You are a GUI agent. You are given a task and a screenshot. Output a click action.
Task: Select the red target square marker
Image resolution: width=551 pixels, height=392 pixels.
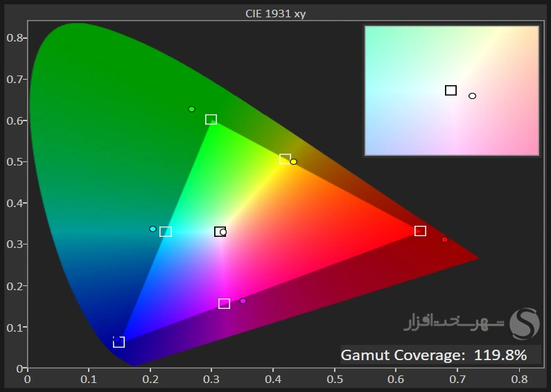420,231
